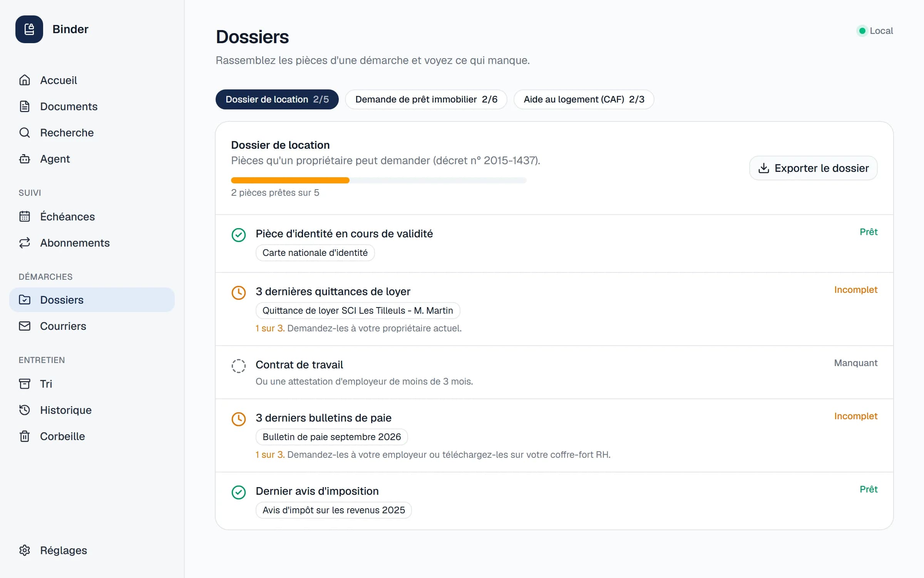Click the Dossiers folder icon

tap(25, 300)
